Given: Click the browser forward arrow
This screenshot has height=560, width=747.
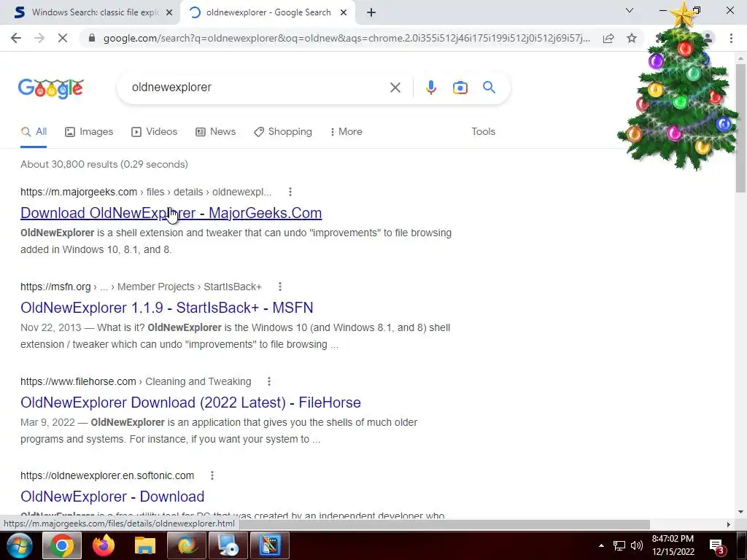Looking at the screenshot, I should [x=39, y=38].
